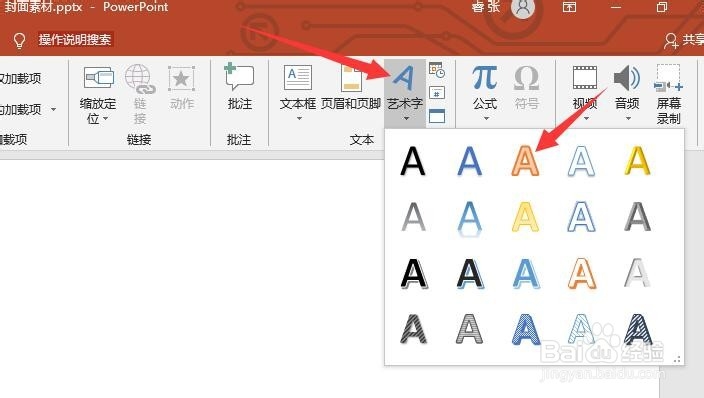Select light gray WordArt third row
The image size is (704, 398).
click(x=638, y=273)
